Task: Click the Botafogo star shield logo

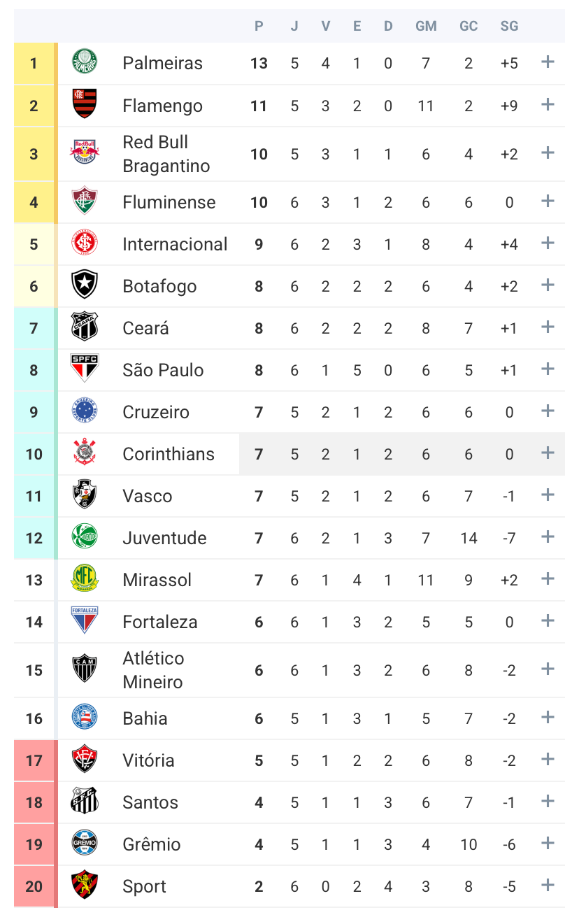Action: pos(85,285)
